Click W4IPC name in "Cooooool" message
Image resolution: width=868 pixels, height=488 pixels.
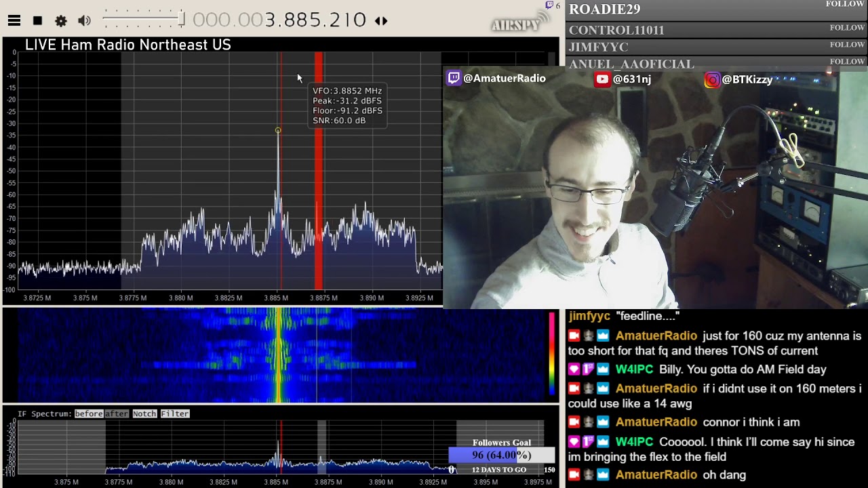(634, 442)
